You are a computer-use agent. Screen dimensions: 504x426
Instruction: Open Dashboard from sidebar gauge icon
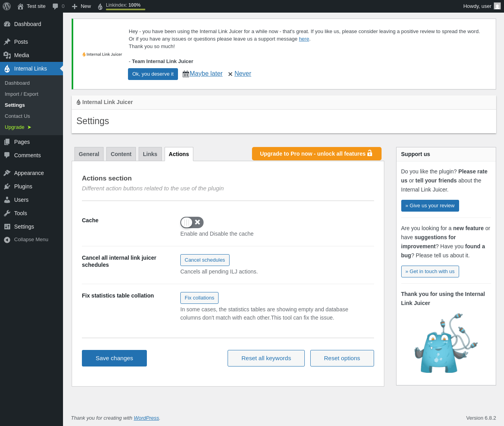coord(7,24)
